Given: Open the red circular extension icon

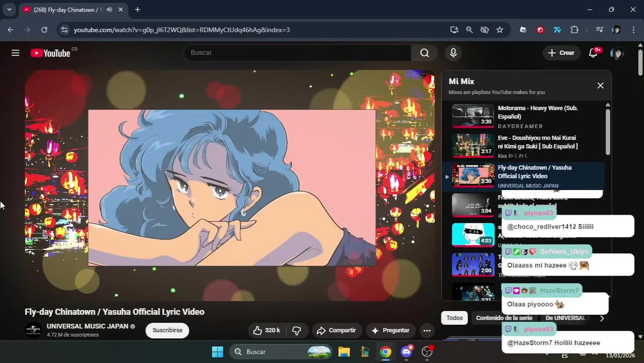Looking at the screenshot, I should click(x=540, y=30).
